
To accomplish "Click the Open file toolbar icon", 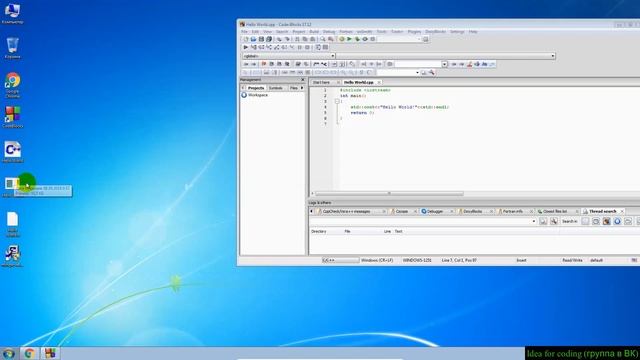I will pyautogui.click(x=253, y=39).
